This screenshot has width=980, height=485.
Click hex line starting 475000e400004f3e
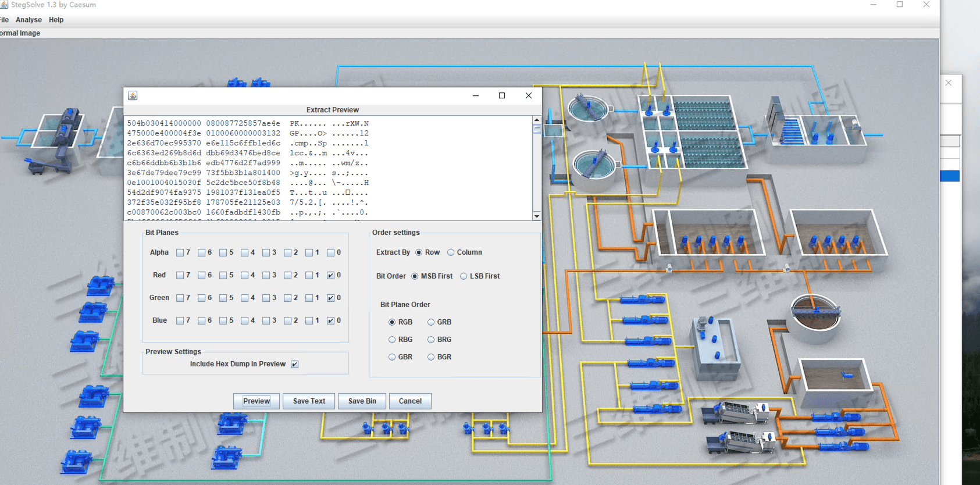[248, 133]
